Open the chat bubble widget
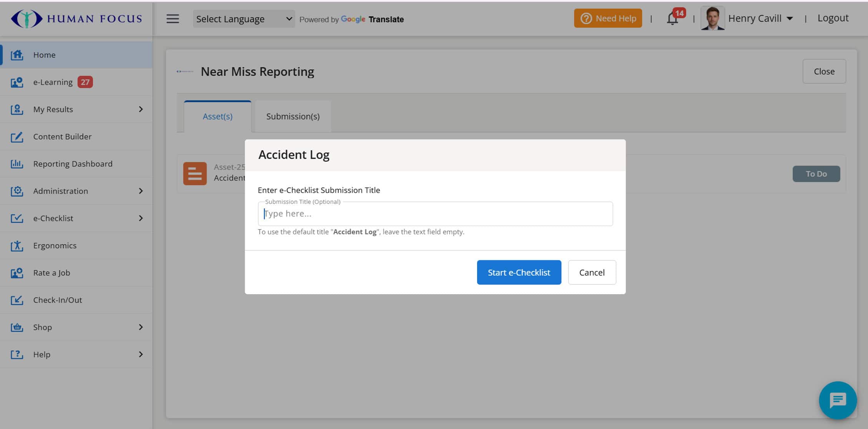 click(x=838, y=400)
